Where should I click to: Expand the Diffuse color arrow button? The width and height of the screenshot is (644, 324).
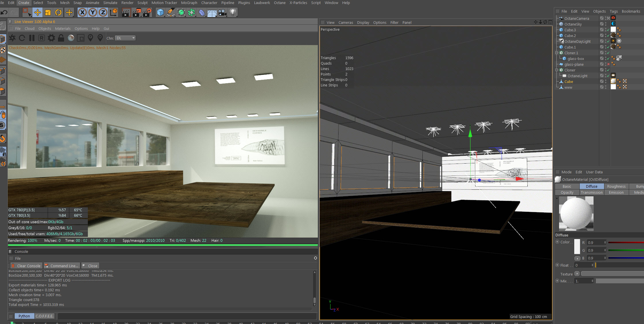point(577,258)
